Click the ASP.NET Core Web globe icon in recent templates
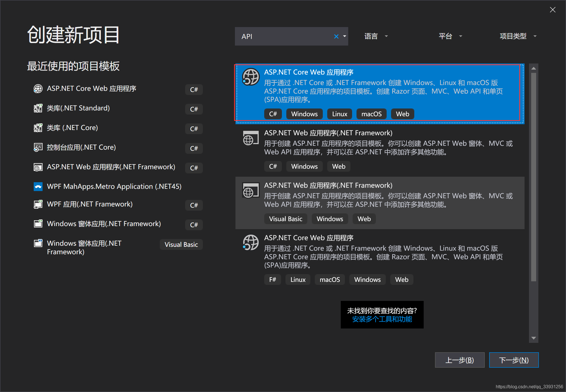The height and width of the screenshot is (392, 566). click(x=38, y=89)
